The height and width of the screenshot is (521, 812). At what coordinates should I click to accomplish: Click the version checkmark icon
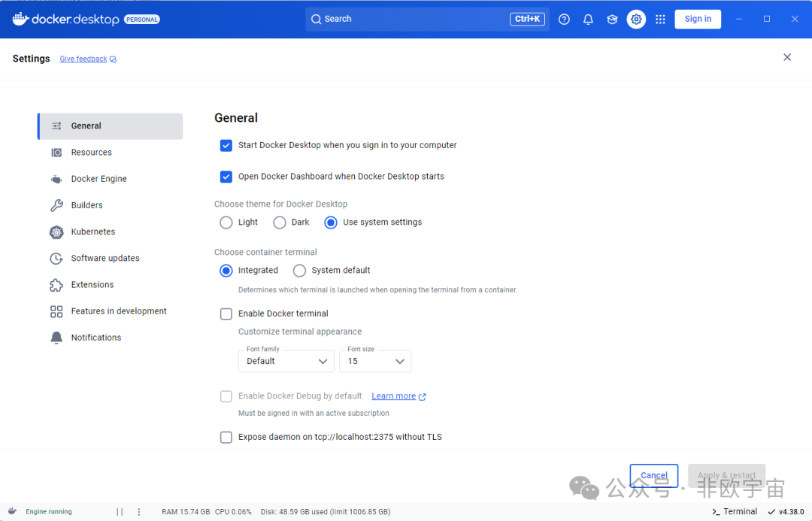(771, 512)
